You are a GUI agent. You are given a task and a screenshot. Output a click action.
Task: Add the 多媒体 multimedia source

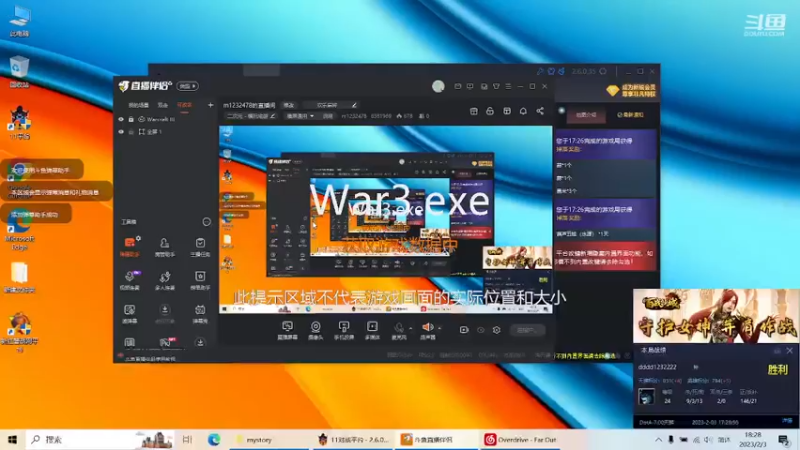click(x=372, y=330)
